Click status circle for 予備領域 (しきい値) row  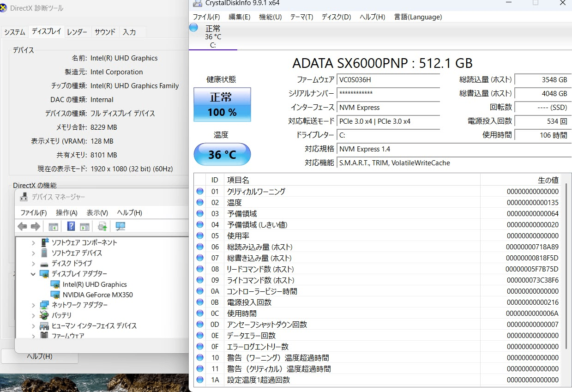pos(200,224)
